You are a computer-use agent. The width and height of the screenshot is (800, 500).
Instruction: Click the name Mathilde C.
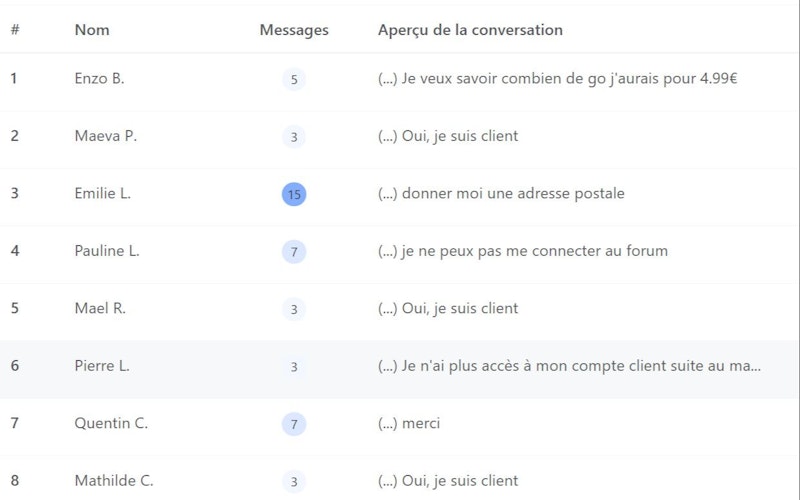pyautogui.click(x=114, y=481)
